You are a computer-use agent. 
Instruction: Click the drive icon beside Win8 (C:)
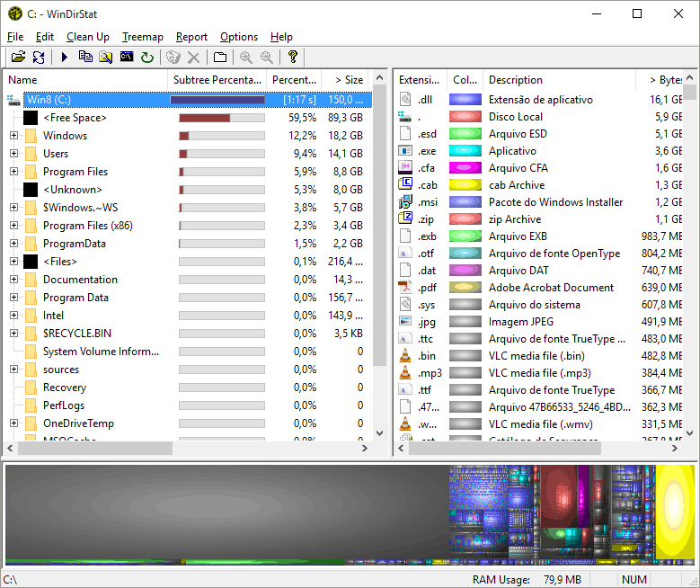(x=13, y=100)
